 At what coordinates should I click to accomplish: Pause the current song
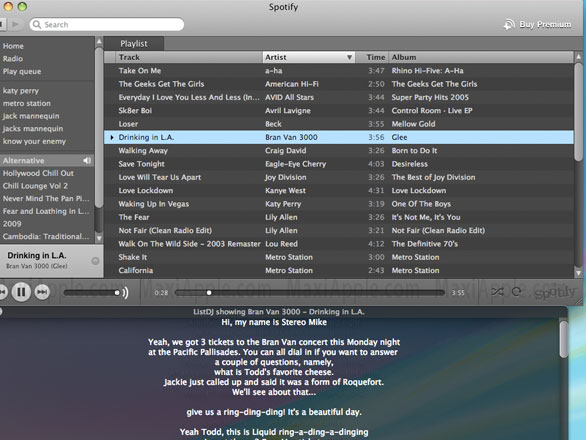(x=21, y=292)
